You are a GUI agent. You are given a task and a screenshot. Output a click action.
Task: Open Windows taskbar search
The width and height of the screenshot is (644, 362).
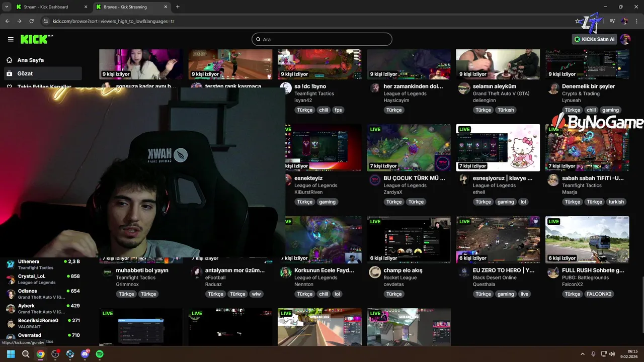click(26, 354)
